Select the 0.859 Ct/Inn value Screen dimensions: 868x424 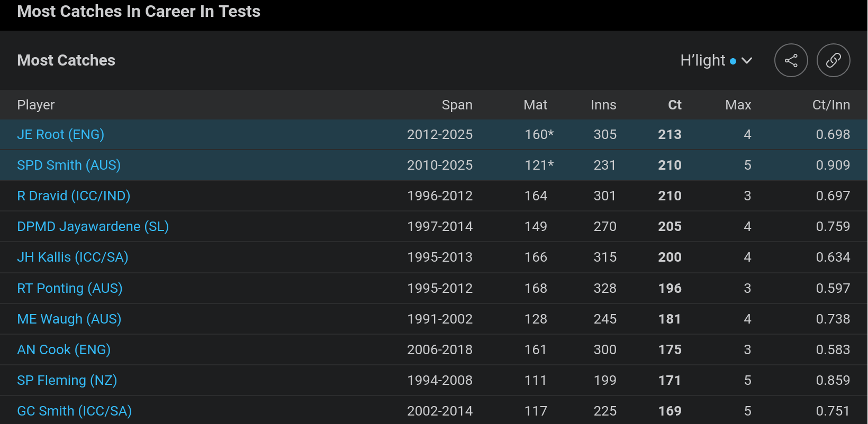click(x=833, y=380)
